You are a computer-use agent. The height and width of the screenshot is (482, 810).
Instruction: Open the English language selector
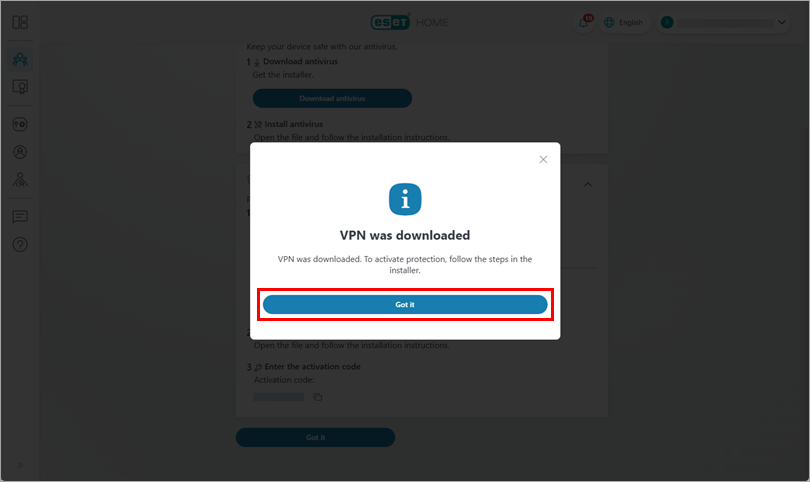click(x=624, y=22)
